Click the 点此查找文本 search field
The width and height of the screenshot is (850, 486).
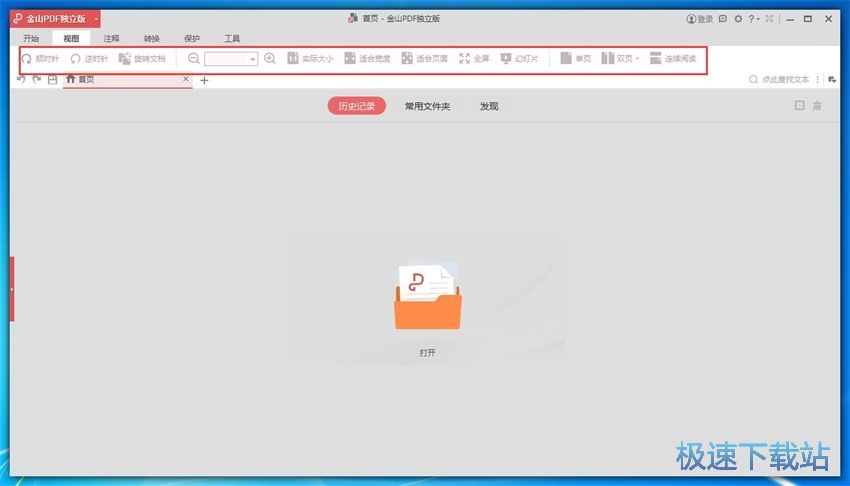(780, 80)
